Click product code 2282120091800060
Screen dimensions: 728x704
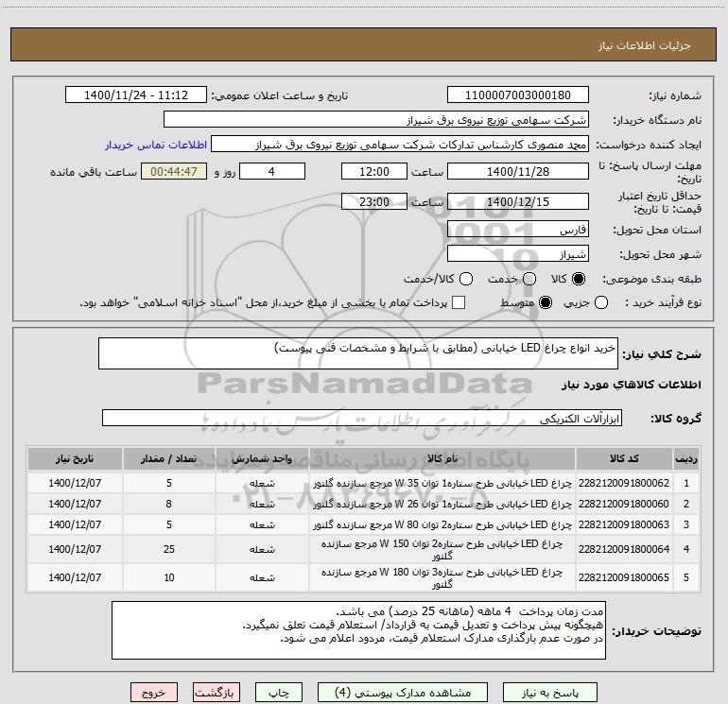click(624, 504)
